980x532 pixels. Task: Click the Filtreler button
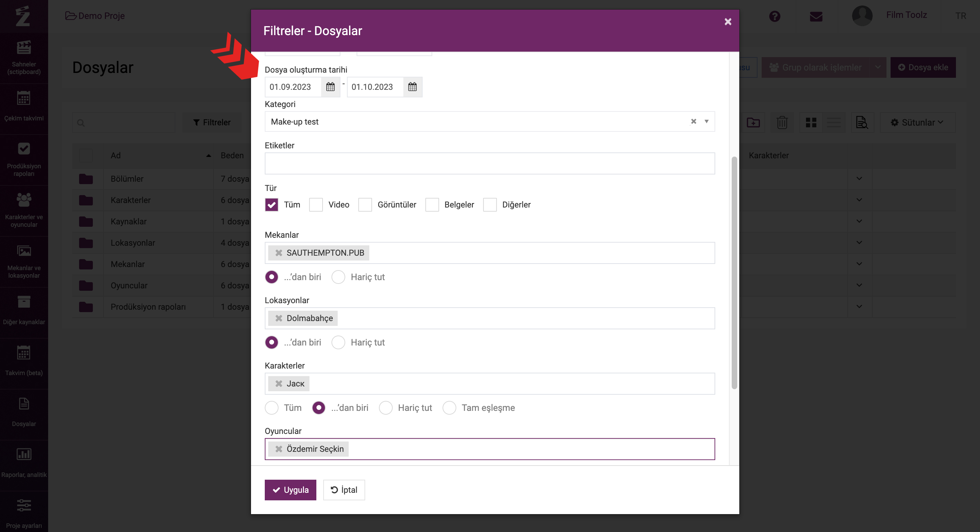click(x=212, y=122)
